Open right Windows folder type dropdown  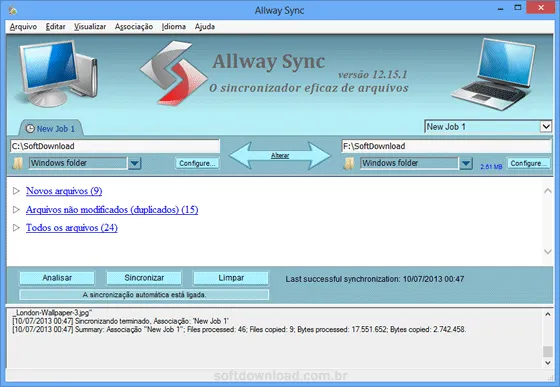(466, 164)
